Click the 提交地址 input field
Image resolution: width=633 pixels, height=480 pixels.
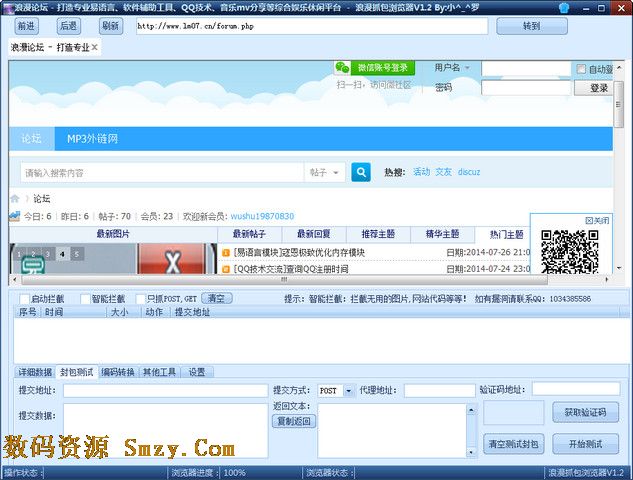(166, 390)
